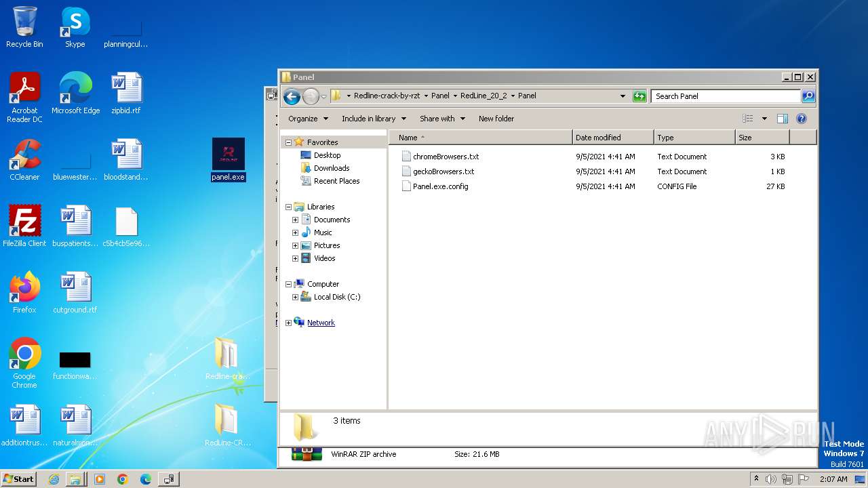The height and width of the screenshot is (488, 868).
Task: Select geckoBrowsers.txt file
Action: coord(443,171)
